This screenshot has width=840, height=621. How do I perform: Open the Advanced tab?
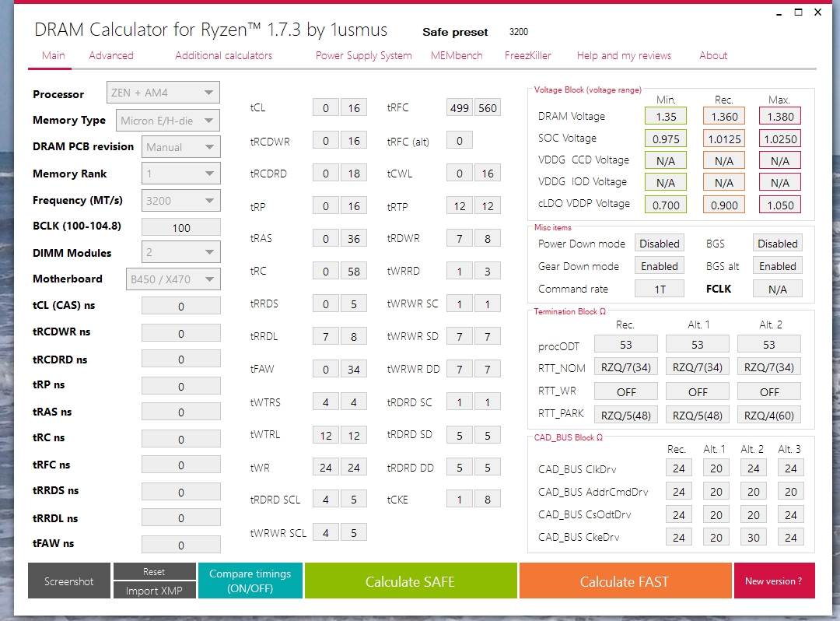[111, 56]
